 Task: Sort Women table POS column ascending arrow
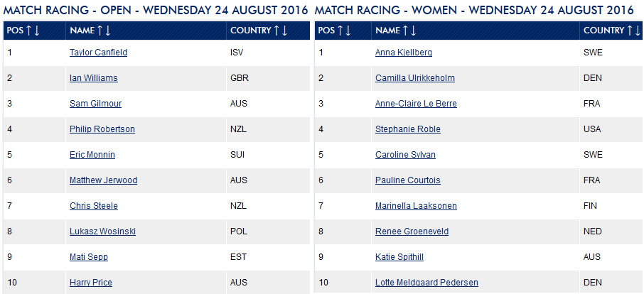(x=340, y=31)
